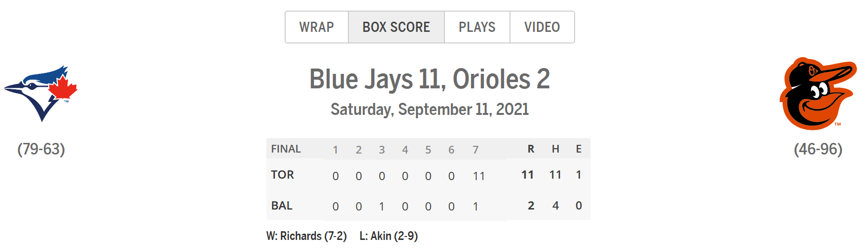Click the Blue Jays 11, Orioles 2 headline
This screenshot has width=868, height=252.
(429, 79)
